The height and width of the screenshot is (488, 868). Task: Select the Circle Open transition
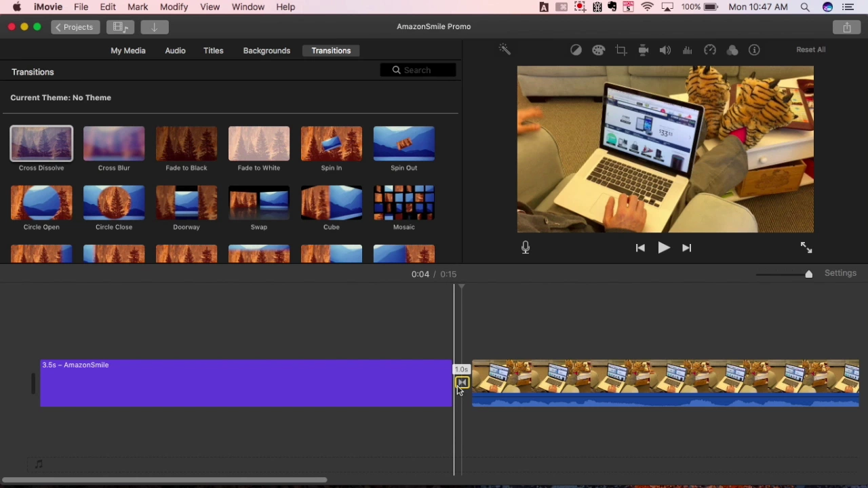click(41, 203)
